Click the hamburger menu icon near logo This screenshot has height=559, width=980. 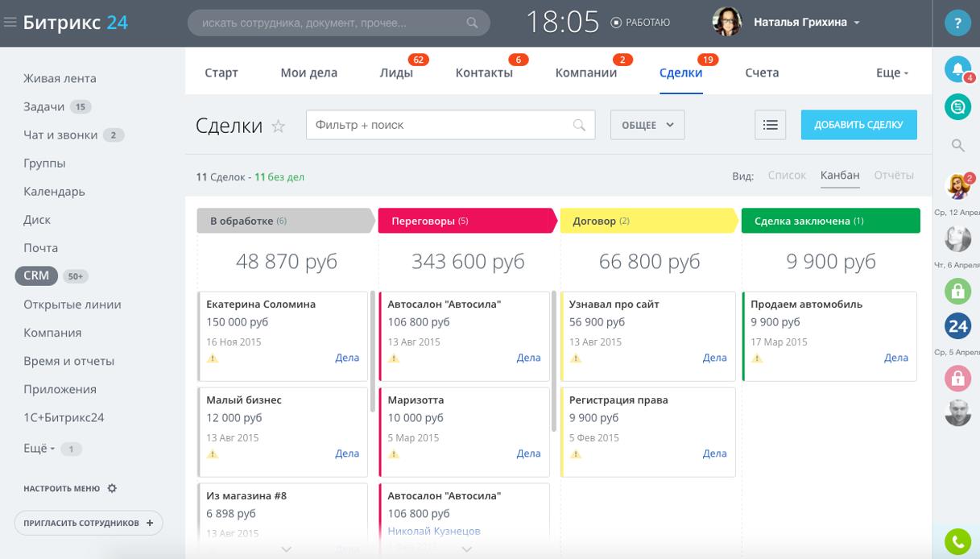(10, 23)
